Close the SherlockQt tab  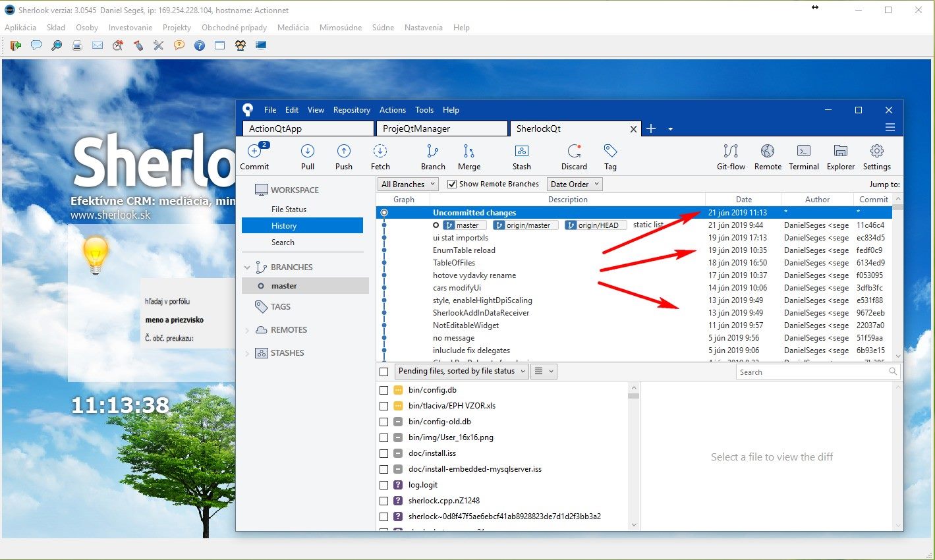(634, 129)
